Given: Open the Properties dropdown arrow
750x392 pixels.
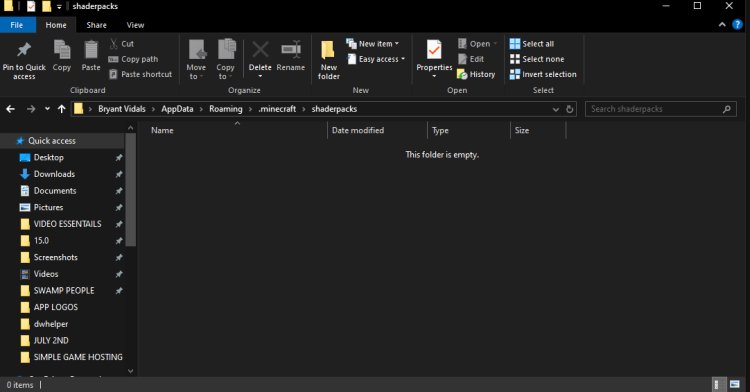Looking at the screenshot, I should 434,76.
